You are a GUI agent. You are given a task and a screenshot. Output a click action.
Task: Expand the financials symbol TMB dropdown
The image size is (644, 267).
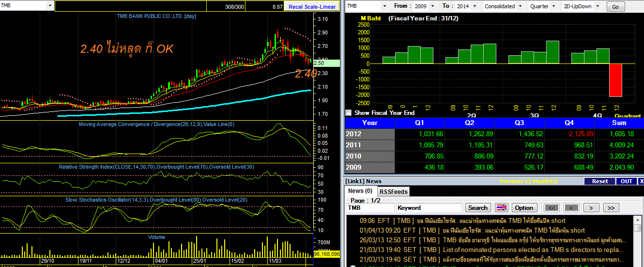tap(384, 6)
